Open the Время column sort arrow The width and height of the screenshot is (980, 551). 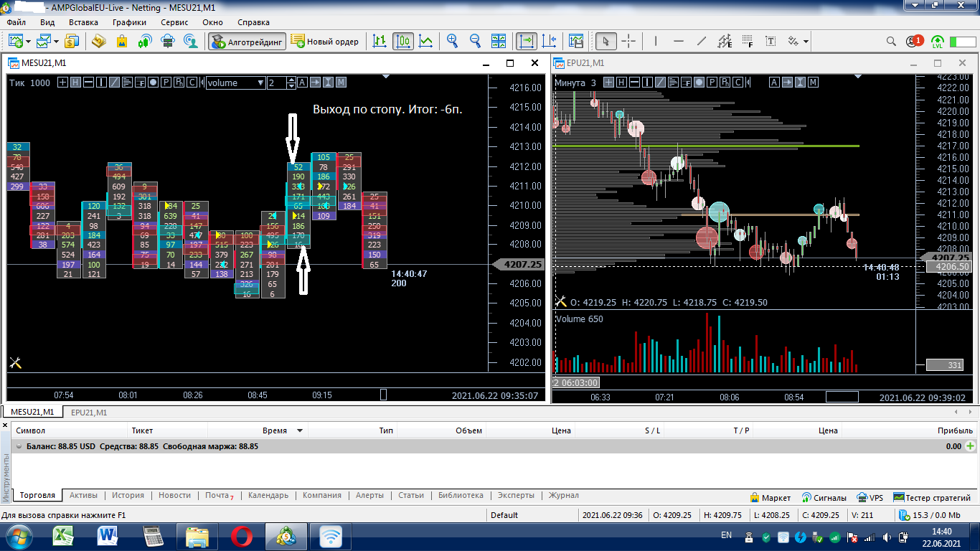(300, 431)
